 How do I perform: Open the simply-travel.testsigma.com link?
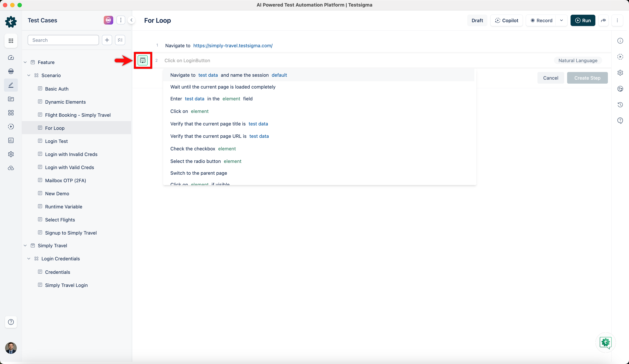pos(233,46)
